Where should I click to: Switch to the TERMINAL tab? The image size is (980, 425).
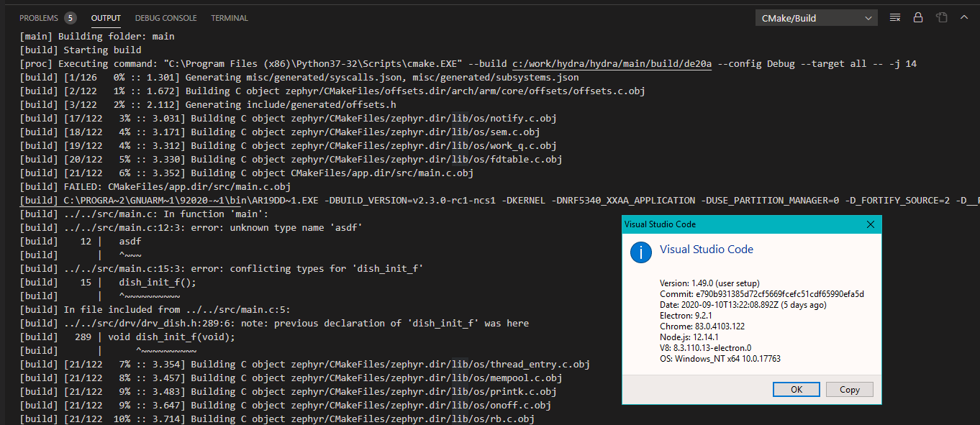229,18
